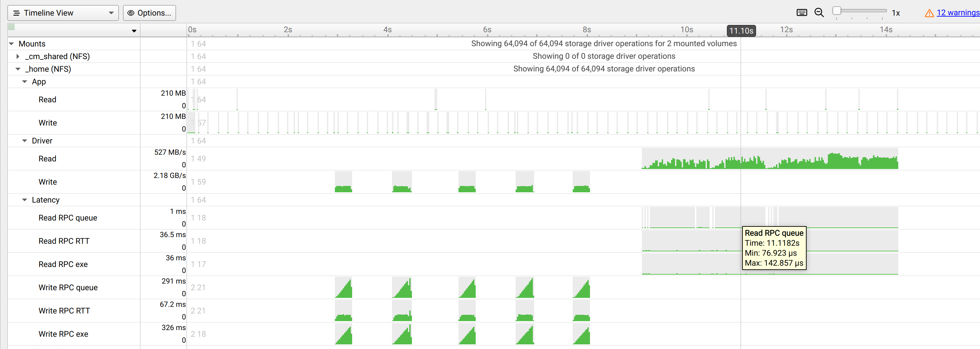
Task: Click the zoom out magnifier icon
Action: (819, 13)
